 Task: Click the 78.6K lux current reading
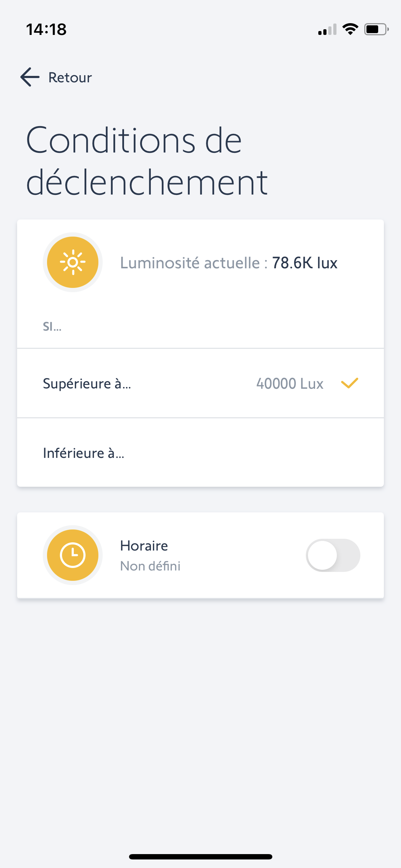tap(304, 263)
